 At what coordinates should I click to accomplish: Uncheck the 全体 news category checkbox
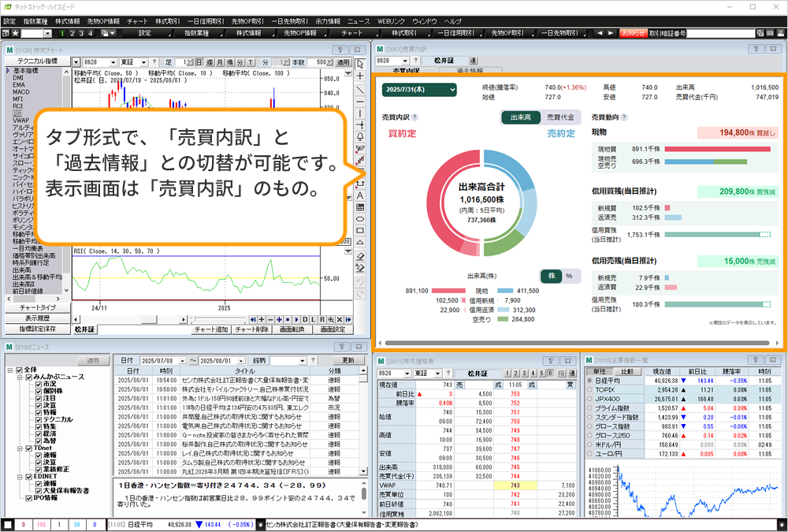tap(20, 370)
